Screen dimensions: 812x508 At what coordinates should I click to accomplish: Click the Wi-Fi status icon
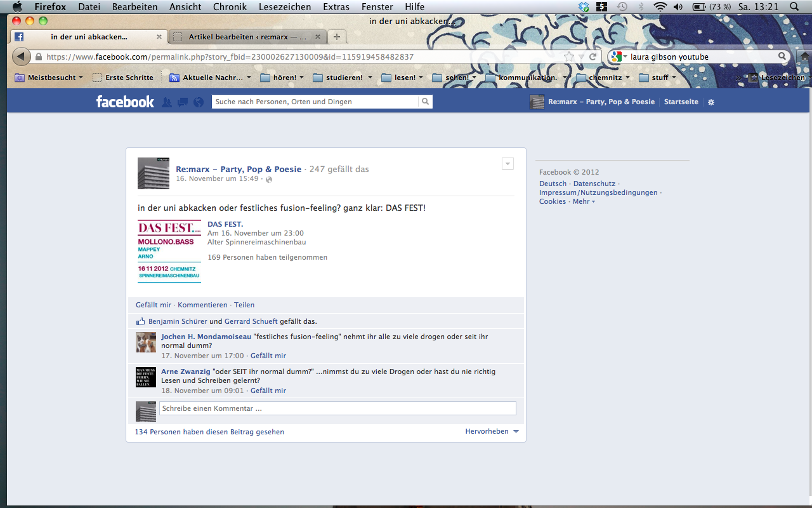point(660,6)
